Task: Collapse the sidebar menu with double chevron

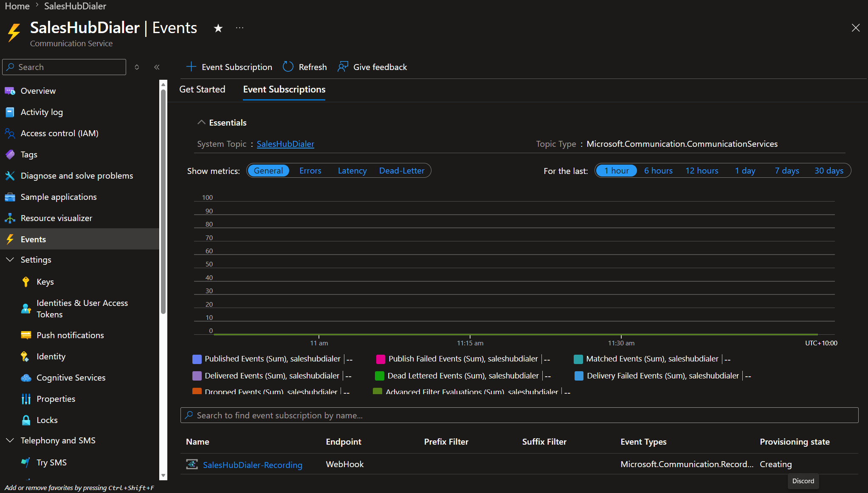Action: pyautogui.click(x=157, y=67)
